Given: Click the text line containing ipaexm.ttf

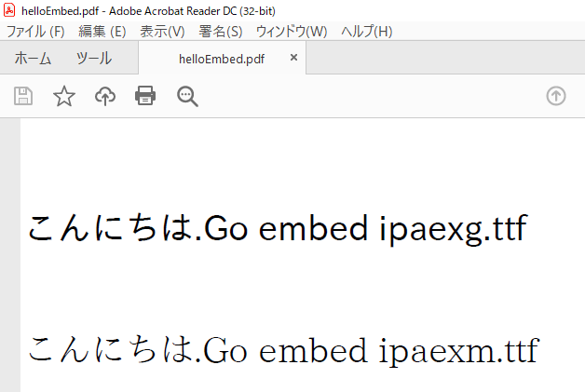Looking at the screenshot, I should 283,350.
